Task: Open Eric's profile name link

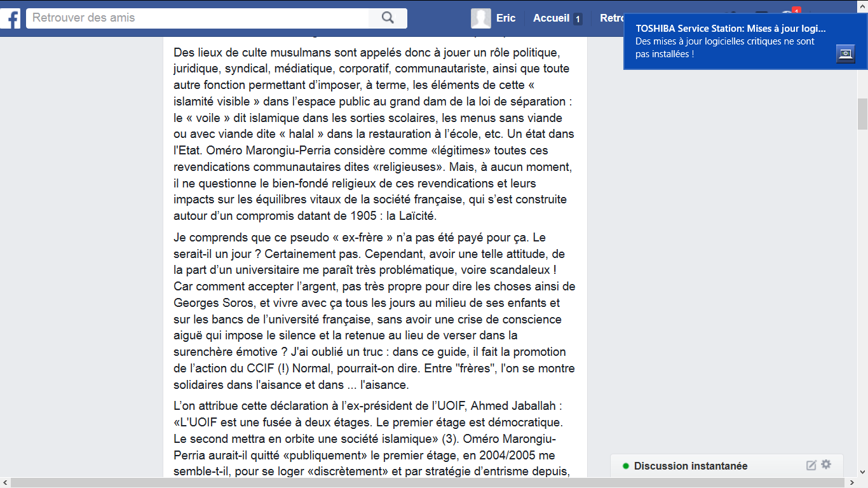Action: point(506,18)
